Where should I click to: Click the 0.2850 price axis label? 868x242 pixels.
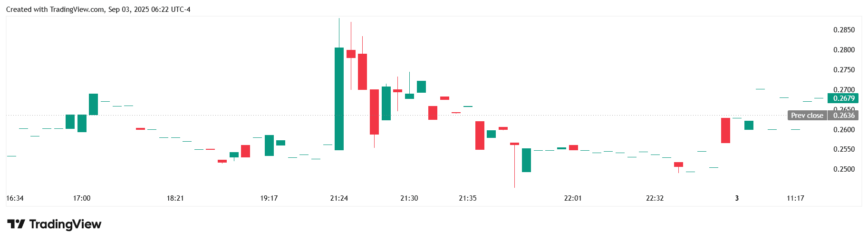(844, 30)
